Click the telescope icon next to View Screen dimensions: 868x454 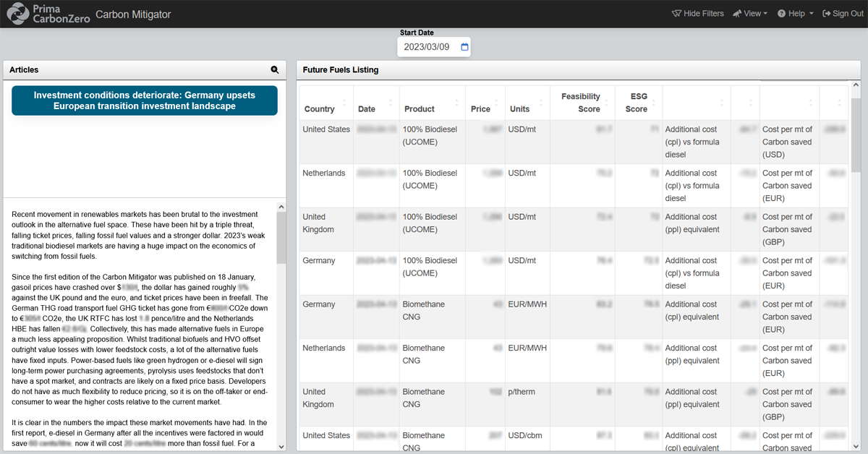coord(736,13)
